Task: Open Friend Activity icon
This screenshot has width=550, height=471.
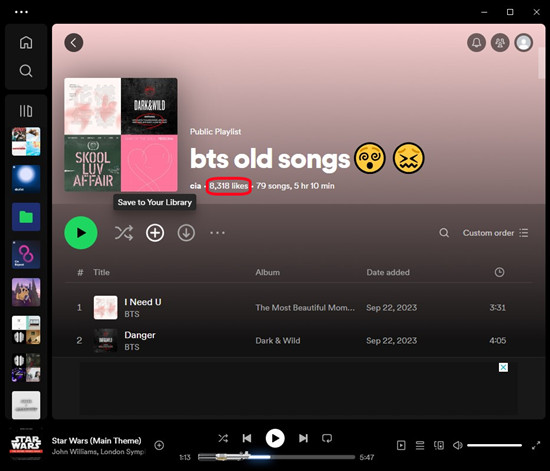Action: [x=500, y=43]
